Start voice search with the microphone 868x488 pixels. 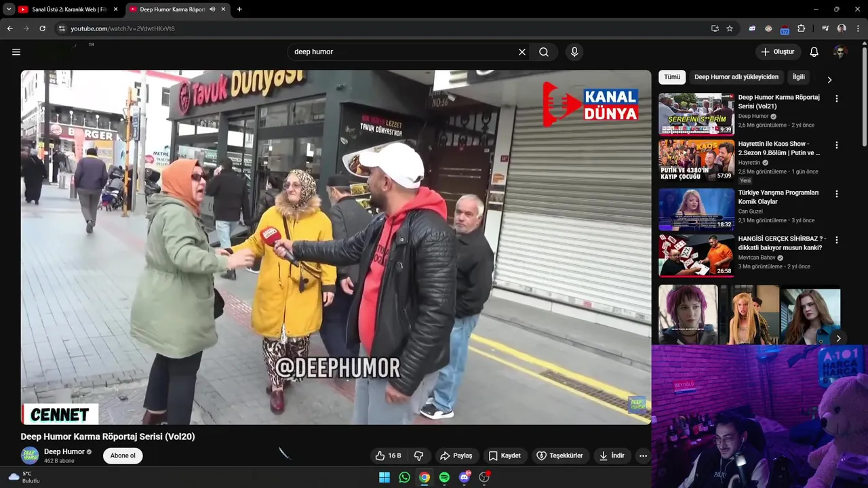[x=574, y=52]
